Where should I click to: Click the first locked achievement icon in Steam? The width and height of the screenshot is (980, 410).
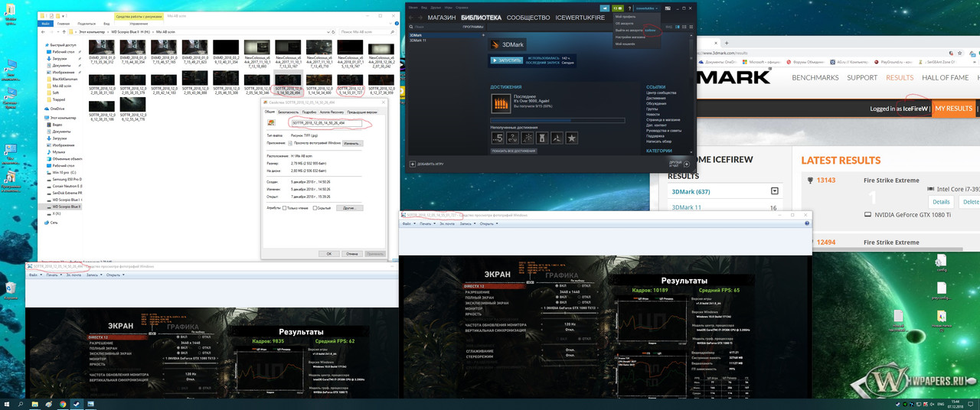pyautogui.click(x=498, y=138)
